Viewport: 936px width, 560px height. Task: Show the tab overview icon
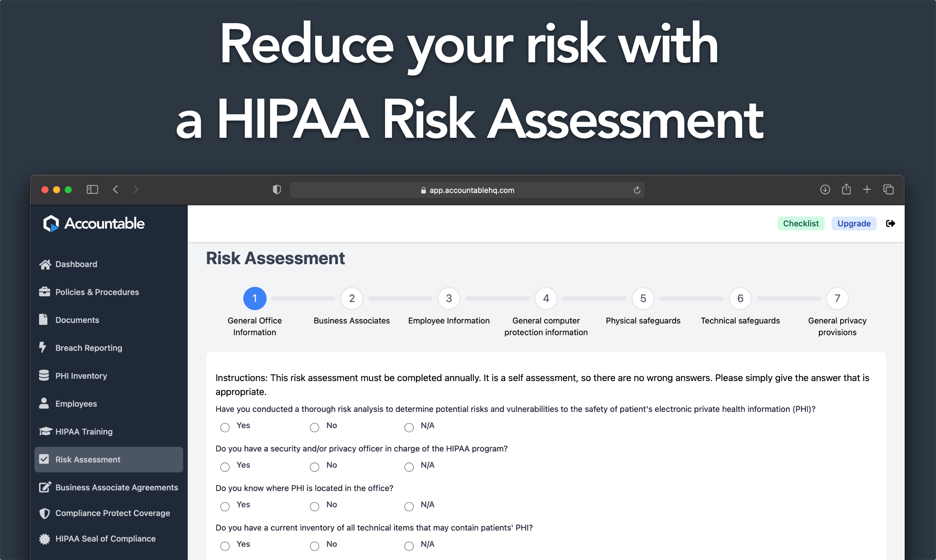[888, 189]
